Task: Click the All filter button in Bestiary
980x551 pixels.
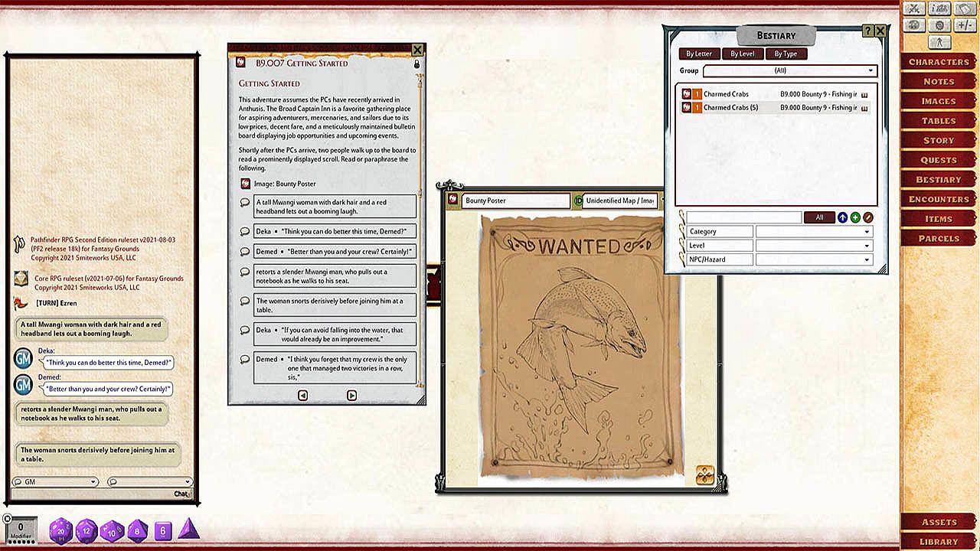Action: click(819, 217)
